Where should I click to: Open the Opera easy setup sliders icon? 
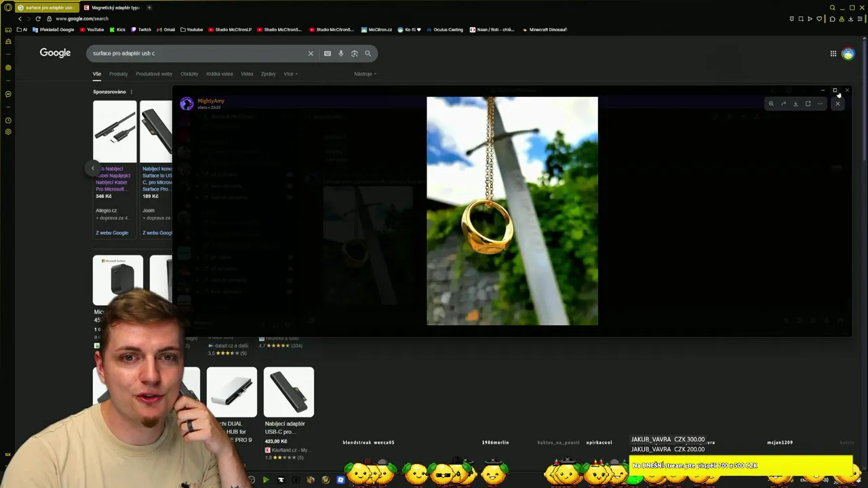pos(859,19)
